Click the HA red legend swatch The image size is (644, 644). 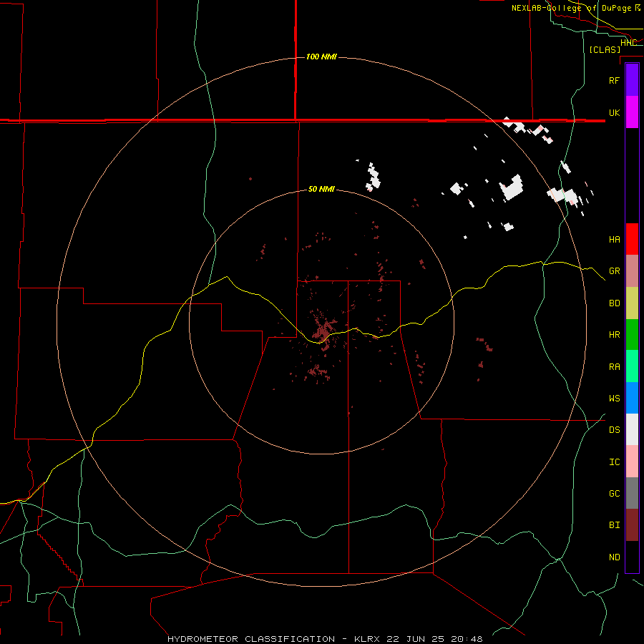(632, 239)
